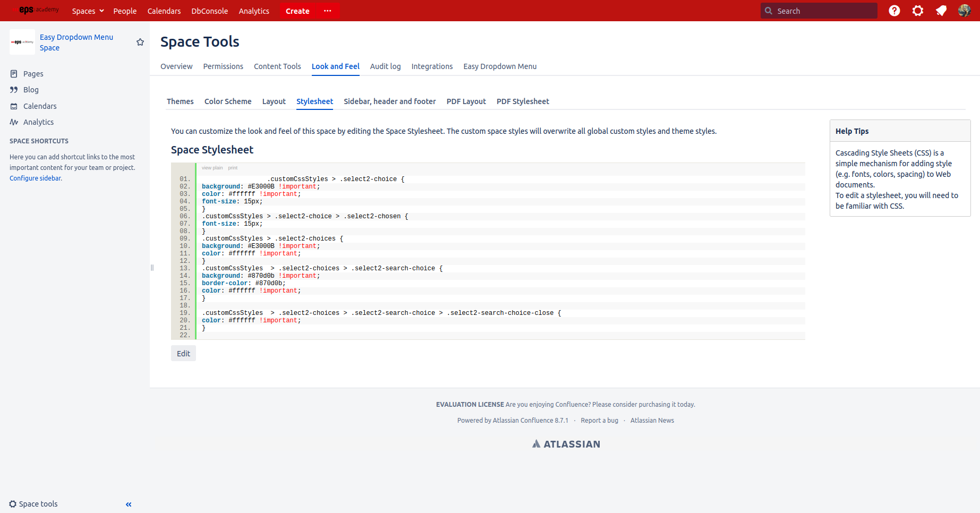This screenshot has height=513, width=980.
Task: Open the Spaces dropdown menu
Action: 88,11
